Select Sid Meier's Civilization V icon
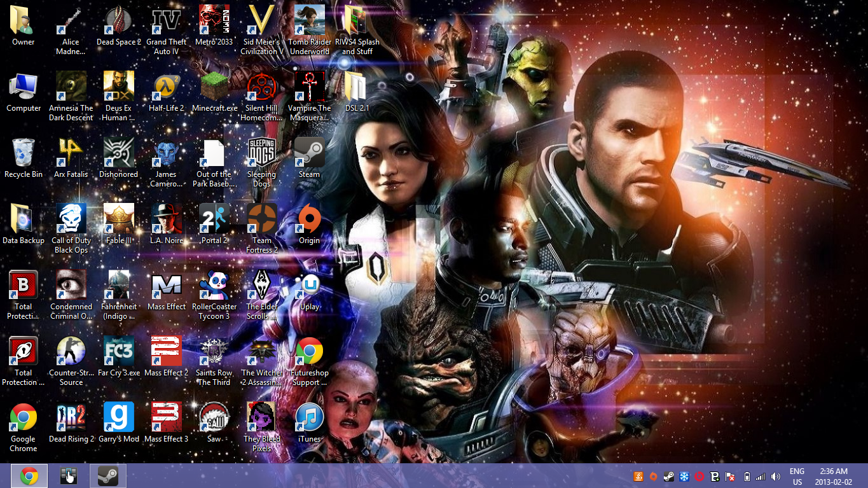The height and width of the screenshot is (488, 868). (x=262, y=31)
